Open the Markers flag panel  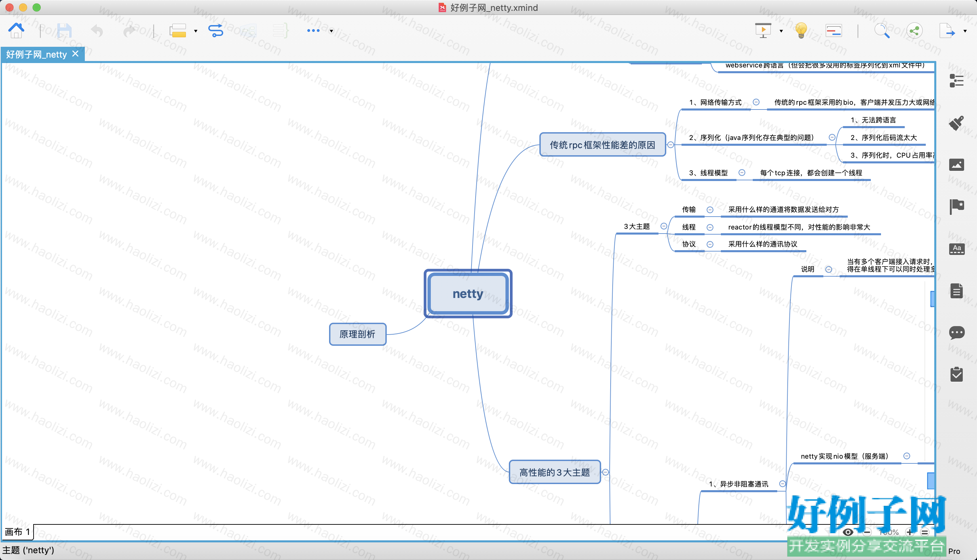point(956,206)
